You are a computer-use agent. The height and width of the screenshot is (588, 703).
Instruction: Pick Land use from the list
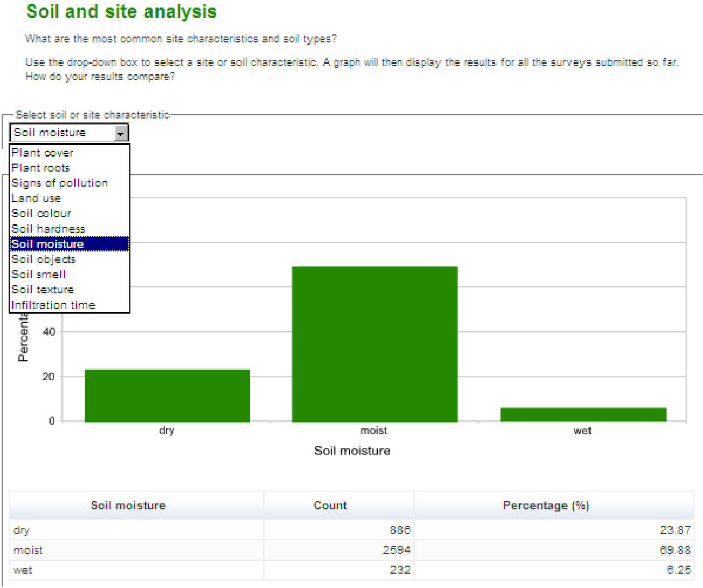point(36,198)
